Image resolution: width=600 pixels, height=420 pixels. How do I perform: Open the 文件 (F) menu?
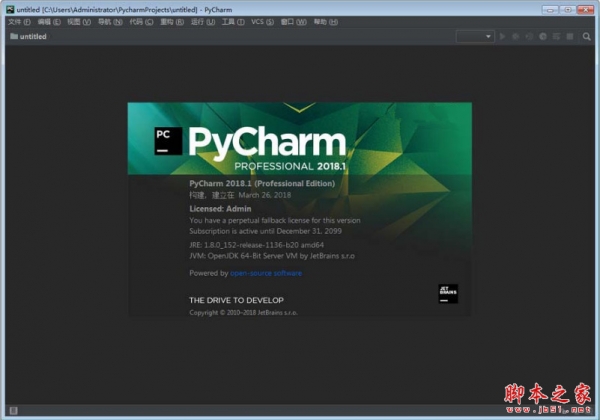point(19,21)
